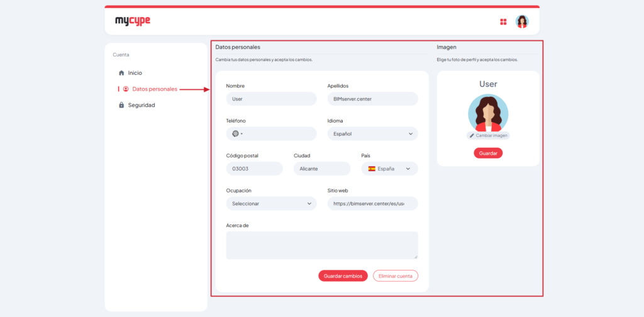Click the Inicio home icon
Screen dimensions: 644x317
121,73
